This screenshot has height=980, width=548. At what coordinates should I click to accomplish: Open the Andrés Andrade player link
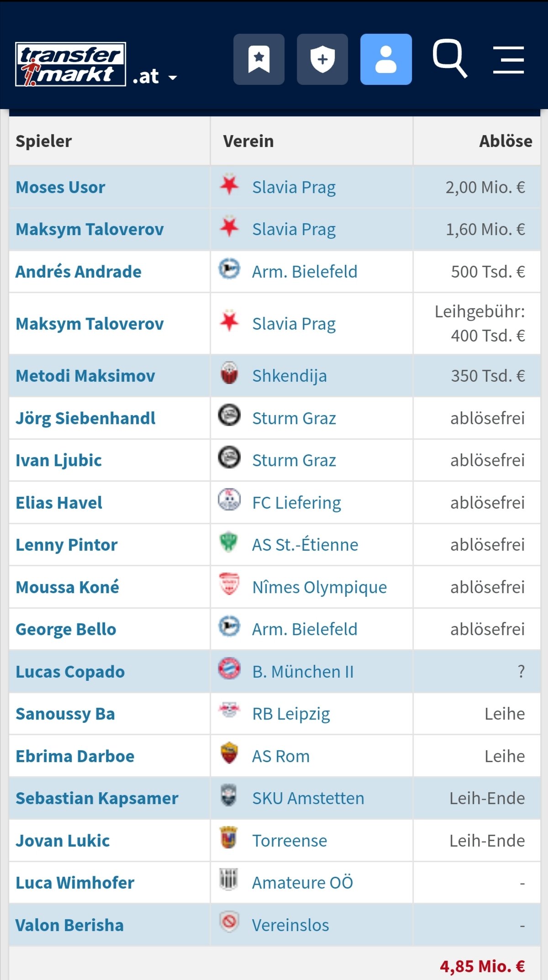pyautogui.click(x=79, y=272)
